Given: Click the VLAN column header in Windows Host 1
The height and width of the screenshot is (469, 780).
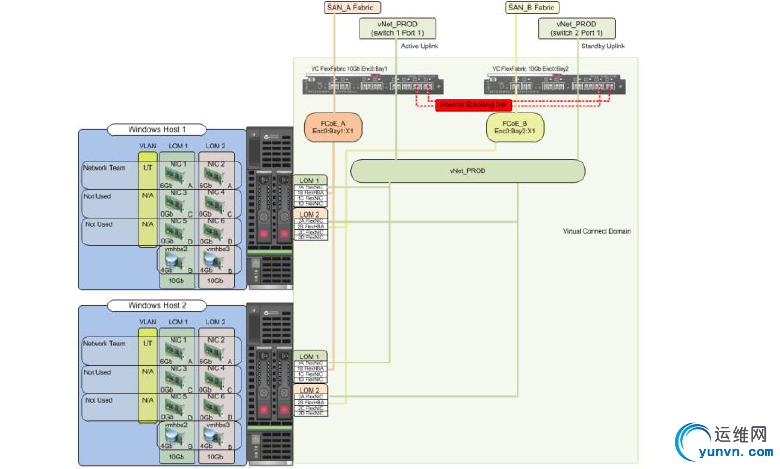Looking at the screenshot, I should pos(148,146).
